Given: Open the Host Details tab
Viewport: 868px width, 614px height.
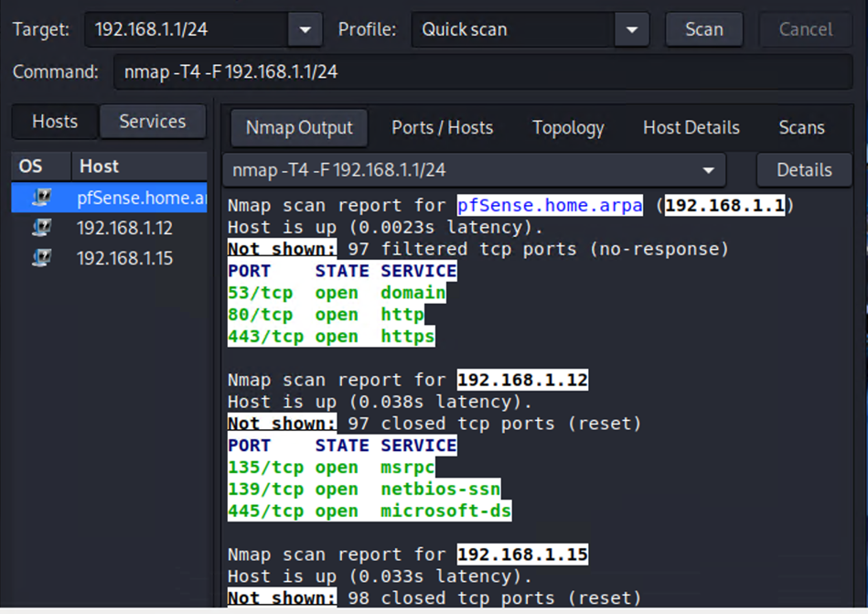Looking at the screenshot, I should tap(691, 128).
